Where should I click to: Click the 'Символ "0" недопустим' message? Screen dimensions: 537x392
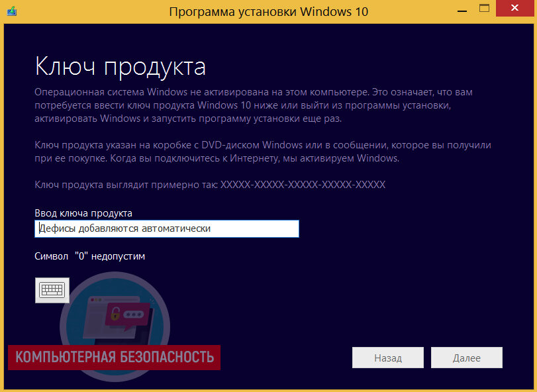pos(90,256)
